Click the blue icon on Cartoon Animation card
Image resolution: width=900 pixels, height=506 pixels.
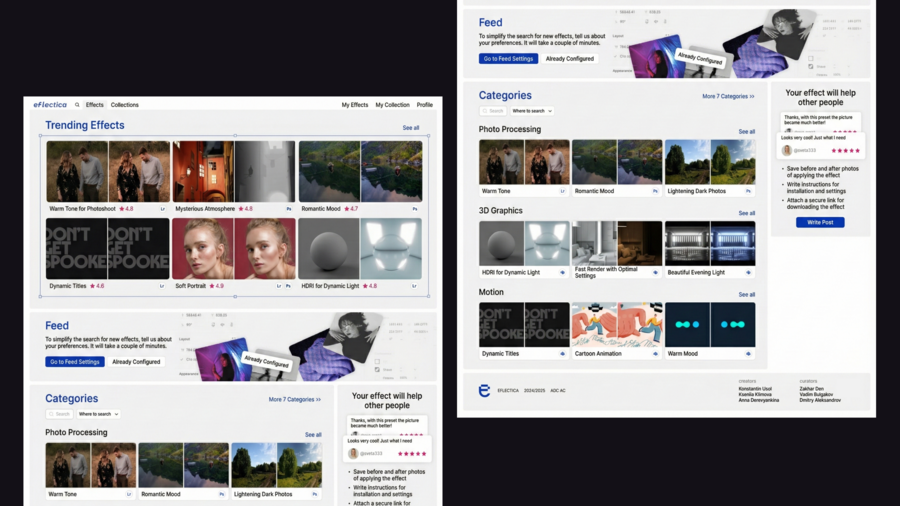655,354
